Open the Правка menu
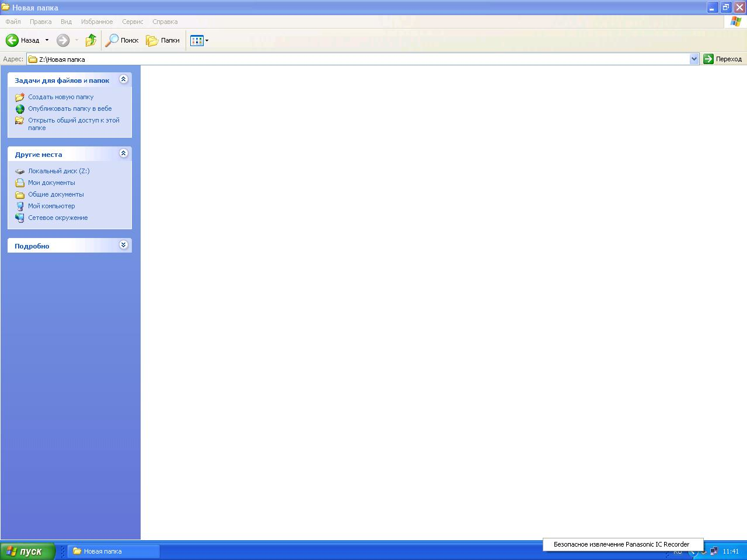 (40, 22)
